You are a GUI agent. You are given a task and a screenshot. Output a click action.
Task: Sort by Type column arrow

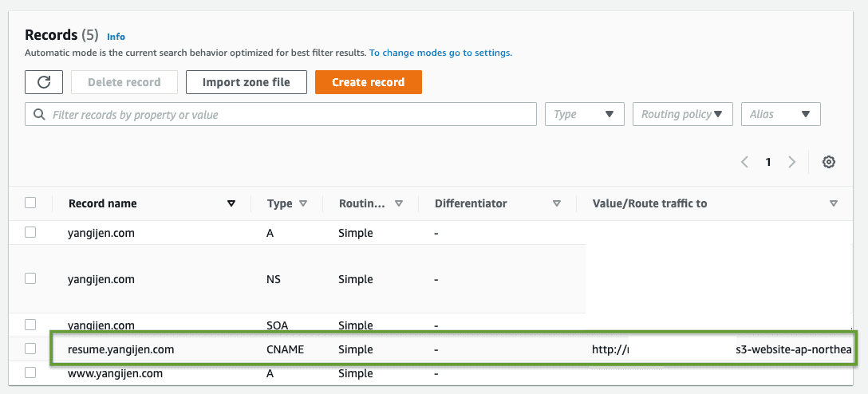tap(303, 203)
